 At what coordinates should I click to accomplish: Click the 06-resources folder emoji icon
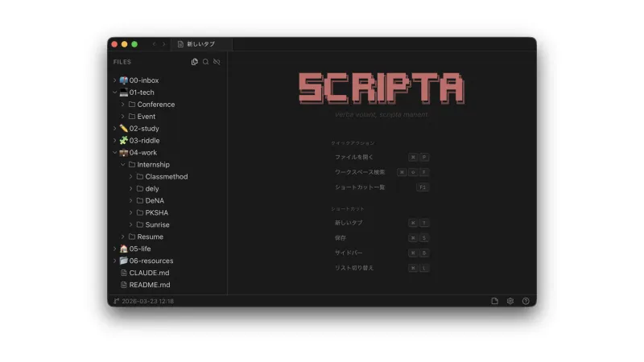(124, 261)
